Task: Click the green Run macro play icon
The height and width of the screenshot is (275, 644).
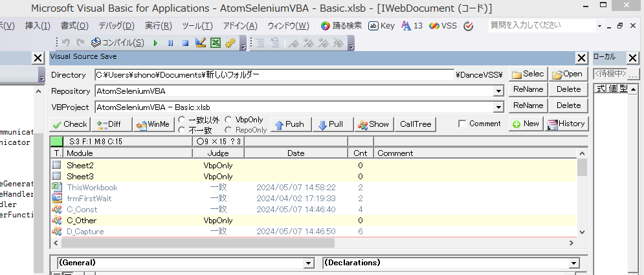Action: click(156, 43)
